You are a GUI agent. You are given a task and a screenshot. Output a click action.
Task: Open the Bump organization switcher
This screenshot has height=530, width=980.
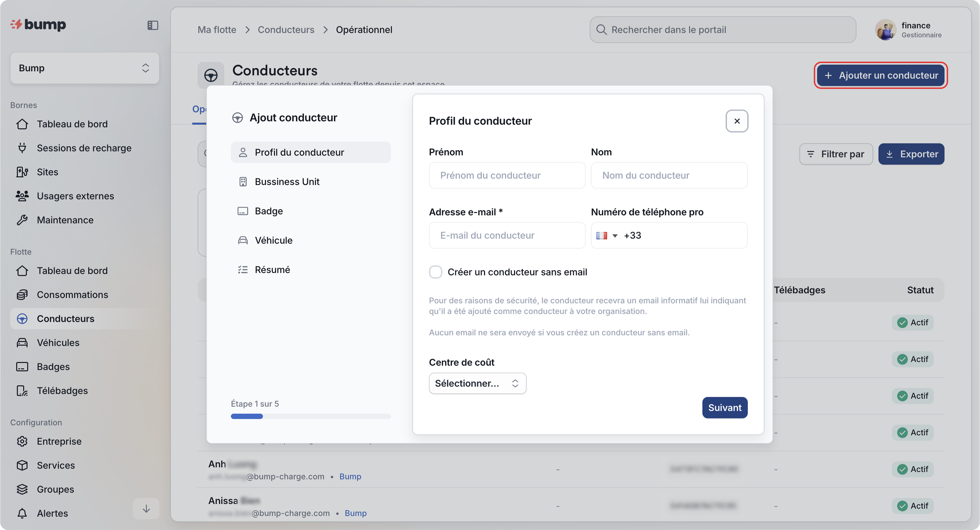pos(84,68)
